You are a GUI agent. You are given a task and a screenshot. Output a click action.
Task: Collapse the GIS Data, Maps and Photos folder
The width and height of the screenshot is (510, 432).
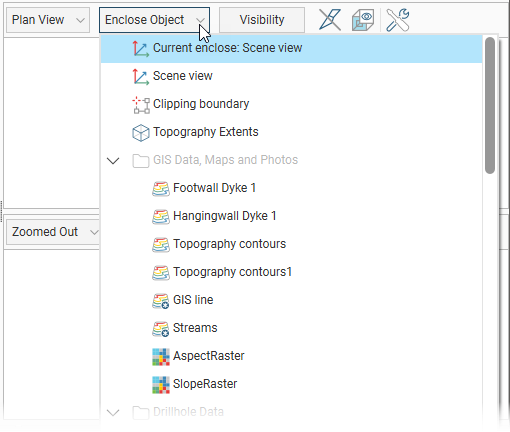pos(113,161)
